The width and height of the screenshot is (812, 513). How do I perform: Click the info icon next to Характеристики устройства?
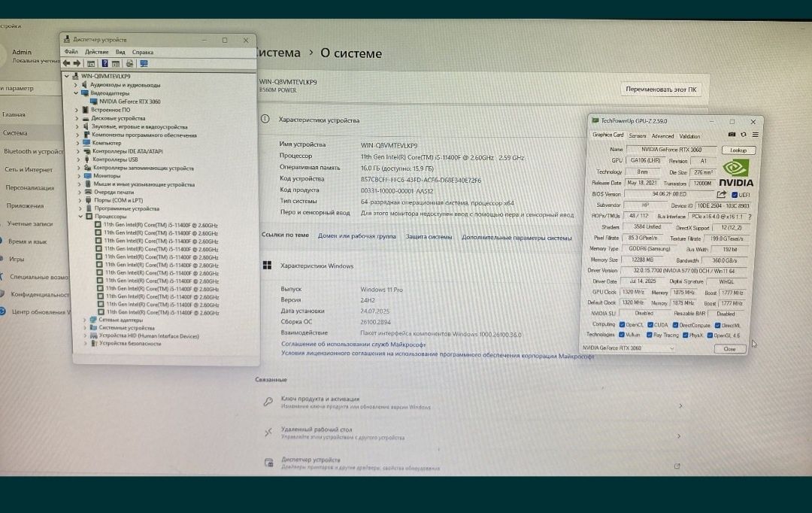265,119
